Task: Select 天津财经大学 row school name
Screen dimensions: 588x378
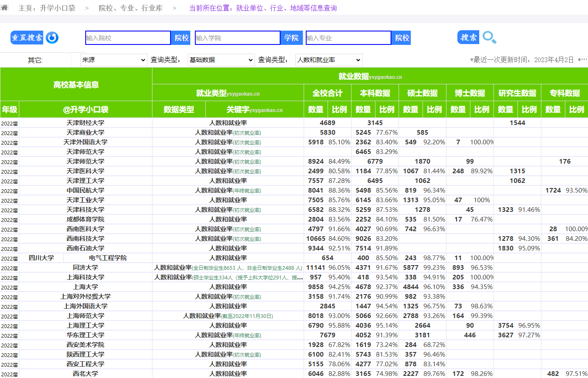Action: 85,123
